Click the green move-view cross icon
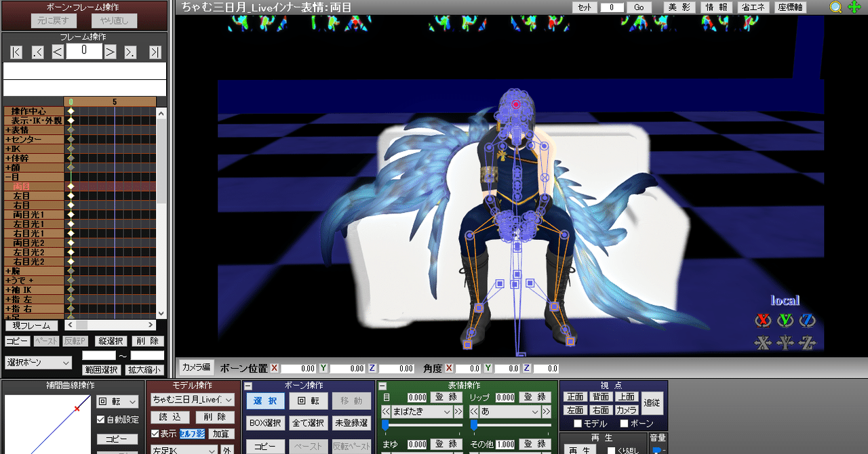The width and height of the screenshot is (868, 454). click(854, 7)
